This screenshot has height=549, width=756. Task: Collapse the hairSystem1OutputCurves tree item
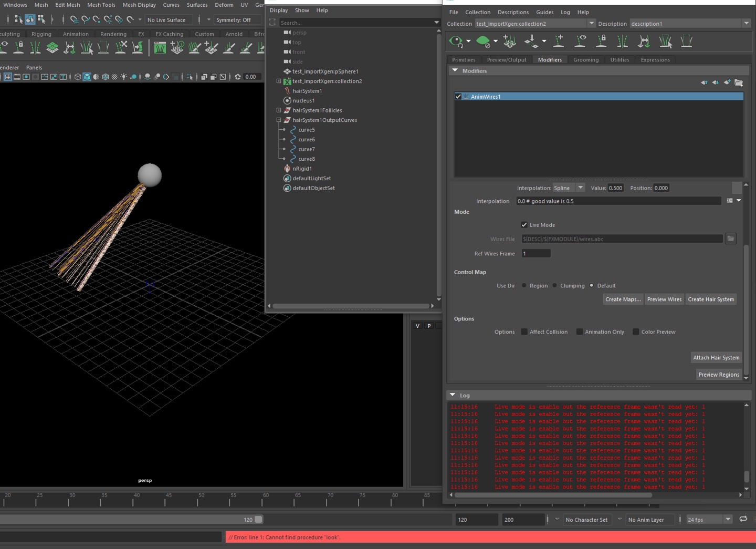coord(279,120)
